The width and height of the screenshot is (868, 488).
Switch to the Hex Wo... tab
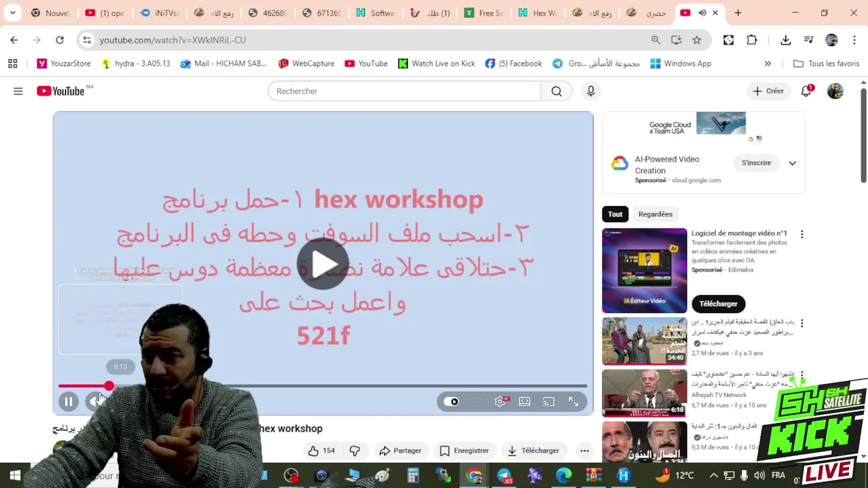point(537,13)
